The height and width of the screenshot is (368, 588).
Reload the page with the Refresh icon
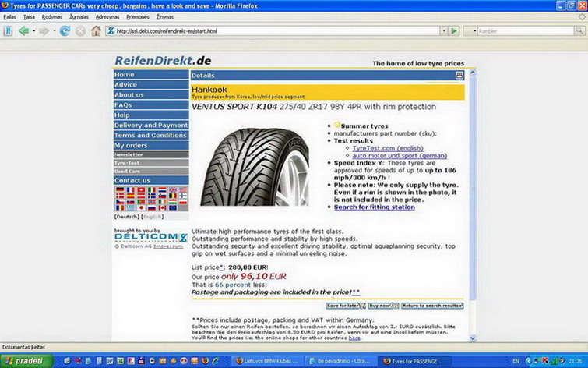[65, 30]
